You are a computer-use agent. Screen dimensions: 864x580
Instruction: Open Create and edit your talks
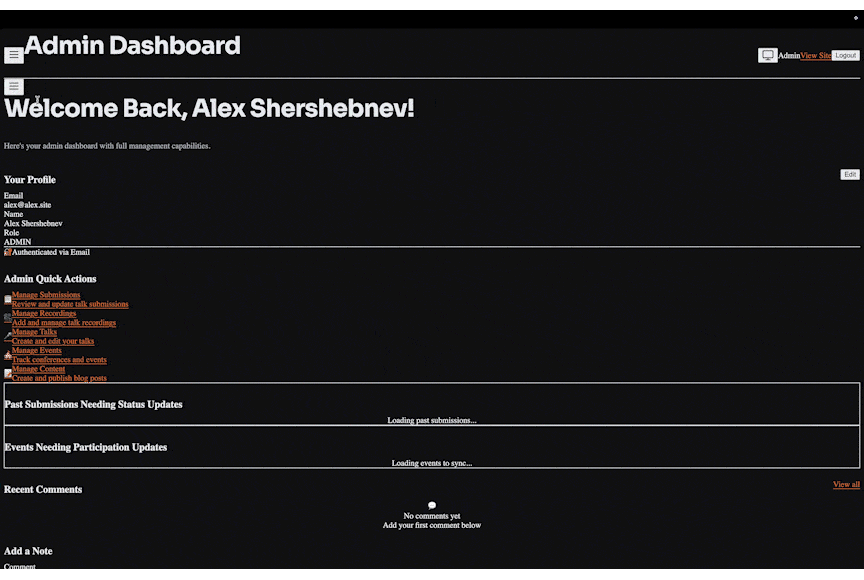(x=52, y=341)
